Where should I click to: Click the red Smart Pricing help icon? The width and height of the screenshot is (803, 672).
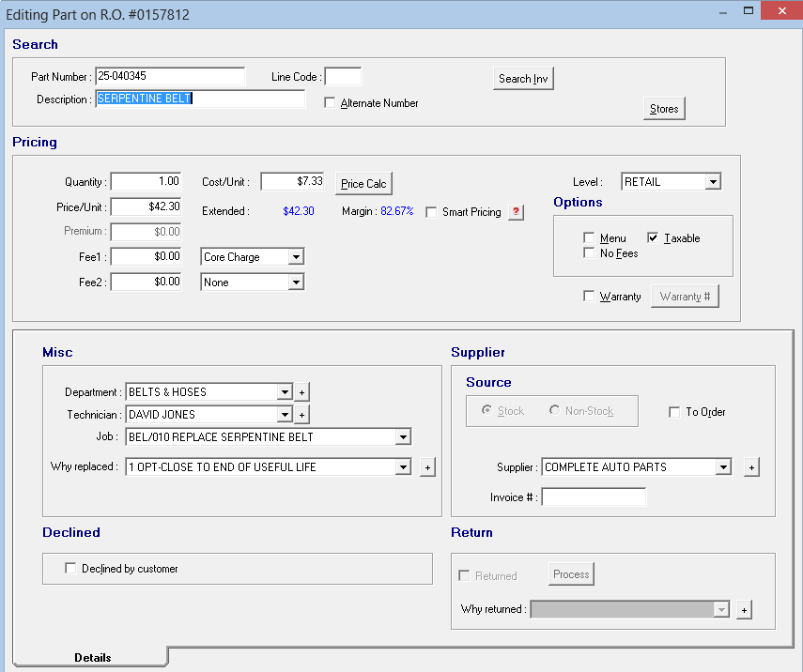click(516, 212)
